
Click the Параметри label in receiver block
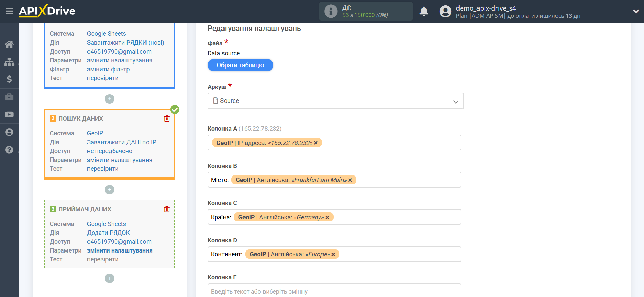65,250
